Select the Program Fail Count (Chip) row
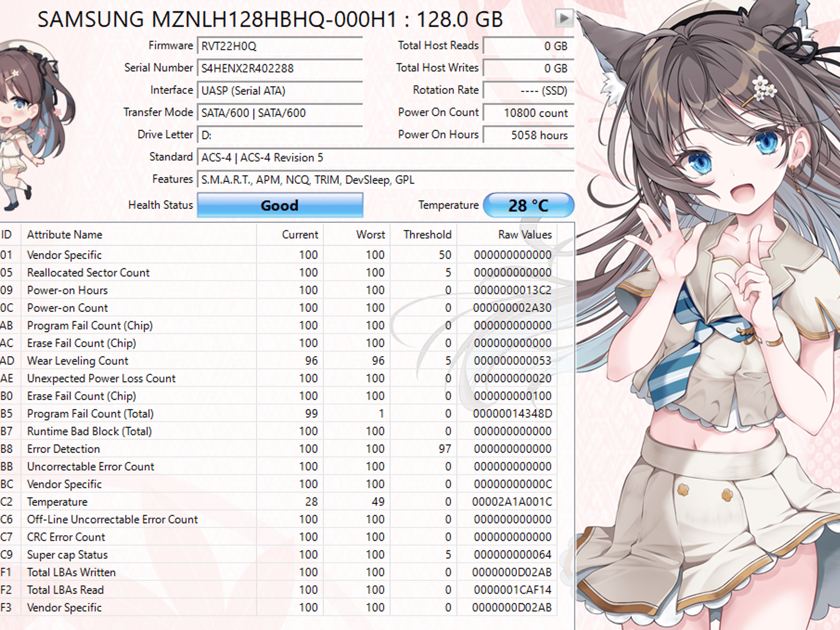Viewport: 840px width, 630px height. pos(278,325)
